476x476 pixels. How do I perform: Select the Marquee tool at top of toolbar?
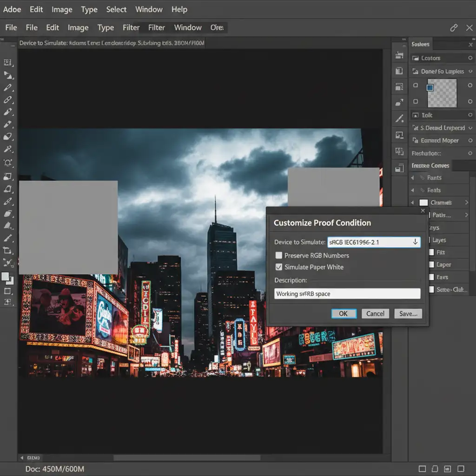(7, 62)
